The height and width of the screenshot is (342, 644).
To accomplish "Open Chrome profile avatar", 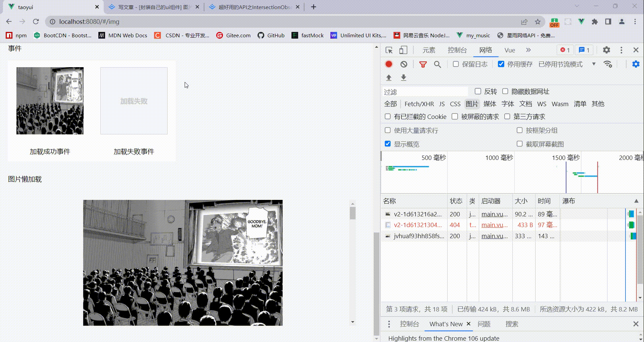I will tap(622, 22).
